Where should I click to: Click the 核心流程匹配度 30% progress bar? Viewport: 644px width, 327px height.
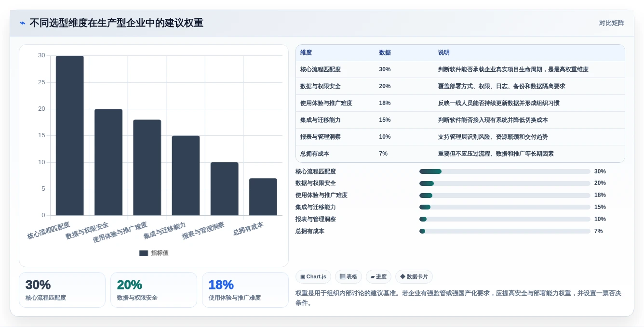[x=505, y=171]
